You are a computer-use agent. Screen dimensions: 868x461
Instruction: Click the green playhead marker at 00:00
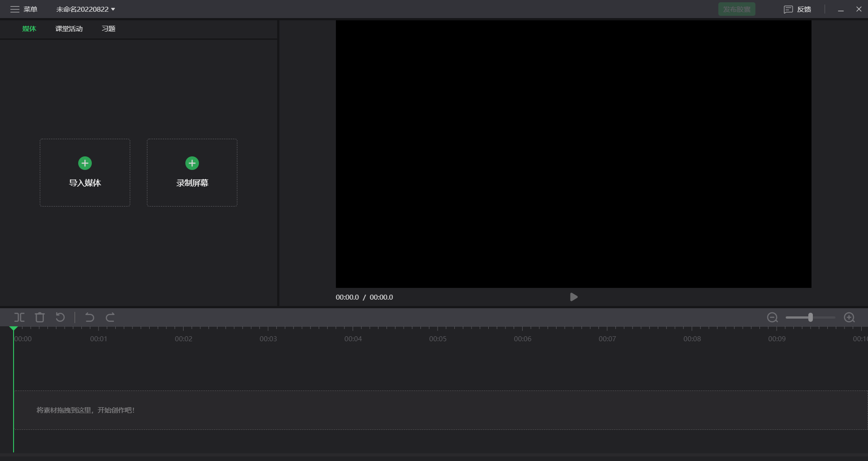[14, 329]
